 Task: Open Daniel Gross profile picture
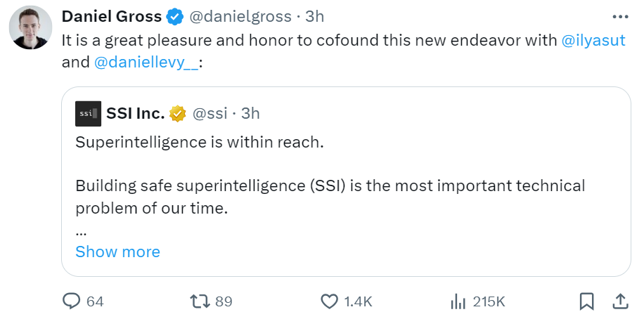(30, 27)
